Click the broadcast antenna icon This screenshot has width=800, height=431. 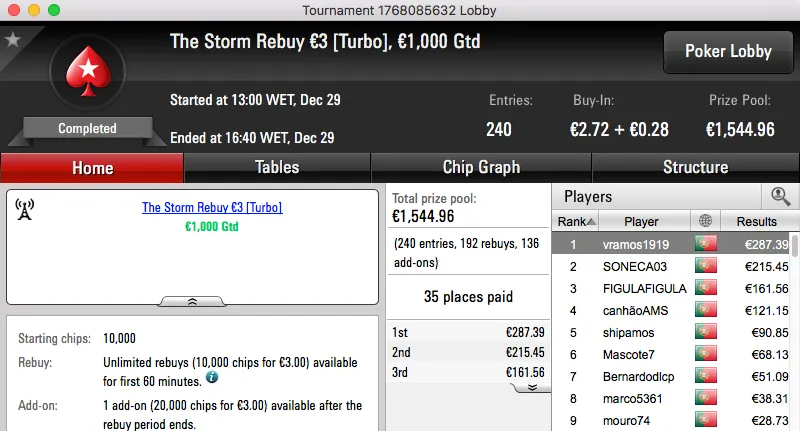coord(26,209)
